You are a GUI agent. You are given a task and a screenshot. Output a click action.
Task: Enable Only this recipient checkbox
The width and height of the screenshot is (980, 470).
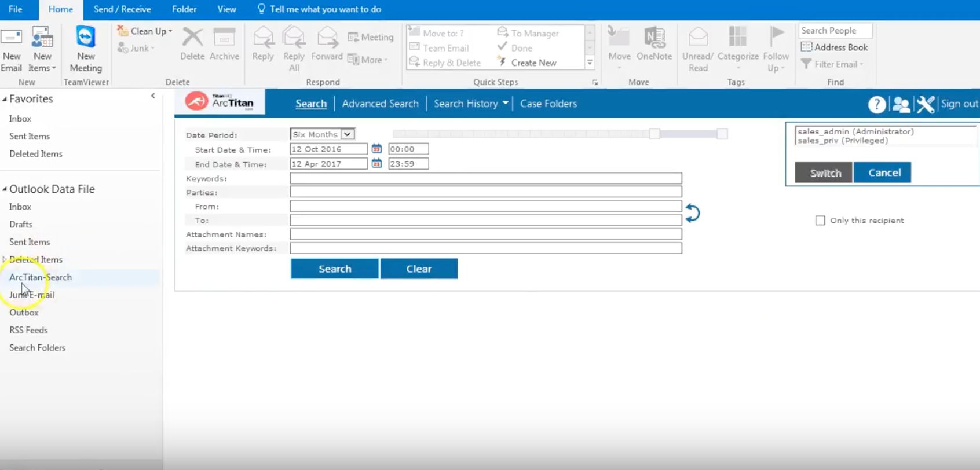[x=820, y=221]
